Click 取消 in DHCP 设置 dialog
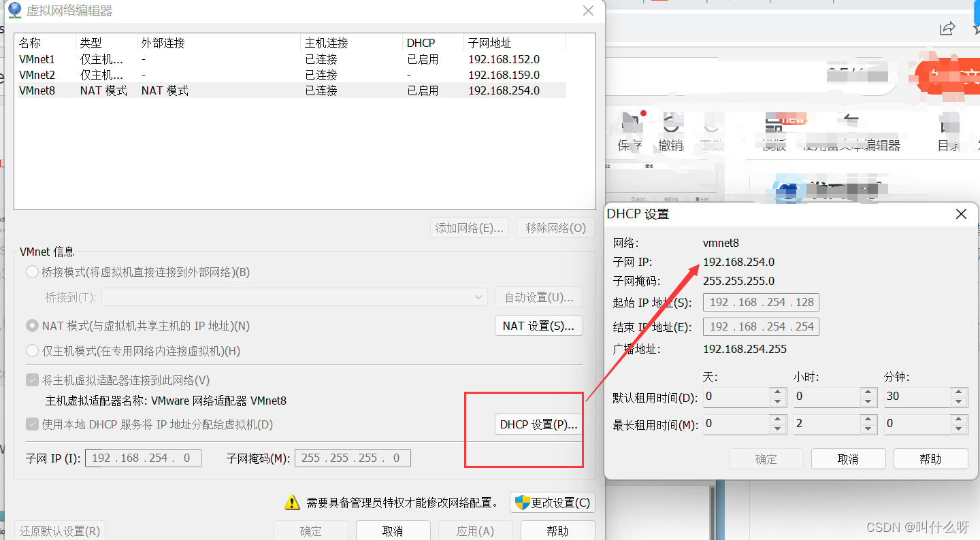980x540 pixels. [848, 459]
